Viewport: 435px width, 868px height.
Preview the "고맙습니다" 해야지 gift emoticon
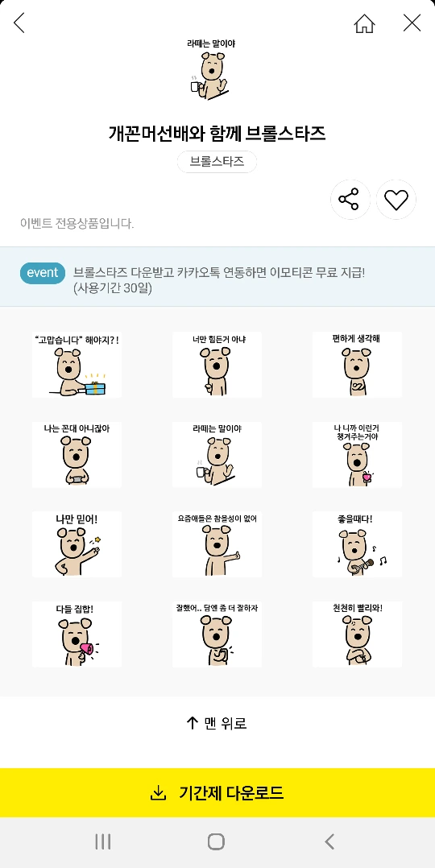77,365
